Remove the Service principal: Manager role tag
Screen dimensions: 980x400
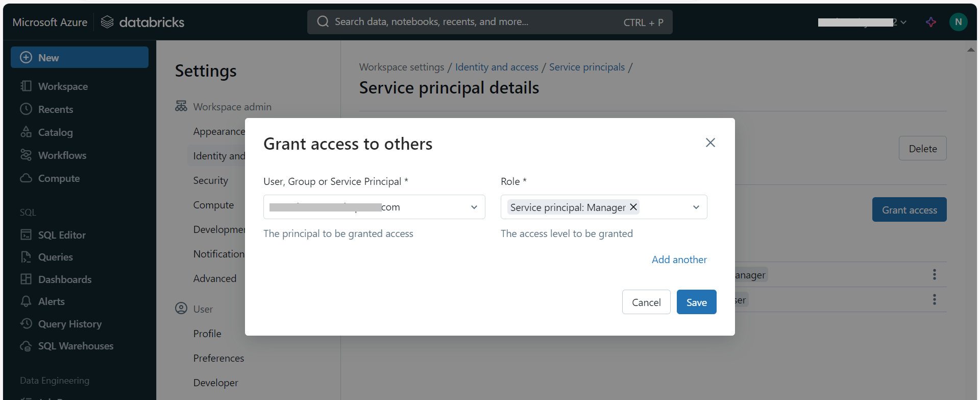(x=633, y=207)
